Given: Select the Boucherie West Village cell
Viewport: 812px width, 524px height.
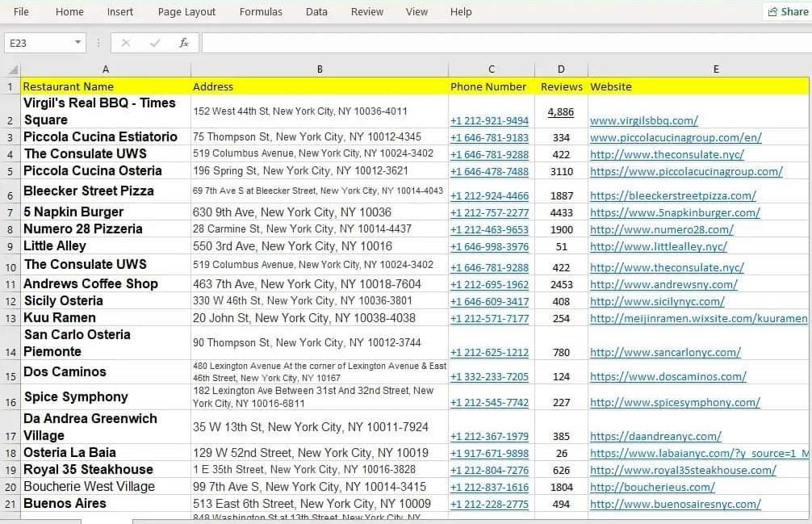Looking at the screenshot, I should pos(106,487).
